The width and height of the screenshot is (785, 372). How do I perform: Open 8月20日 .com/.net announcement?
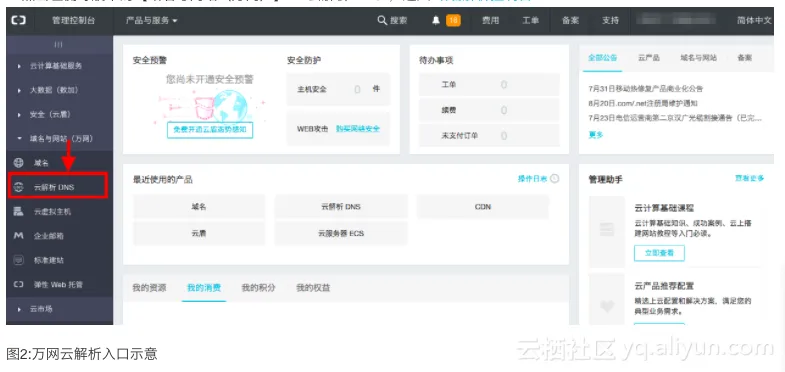(x=643, y=103)
